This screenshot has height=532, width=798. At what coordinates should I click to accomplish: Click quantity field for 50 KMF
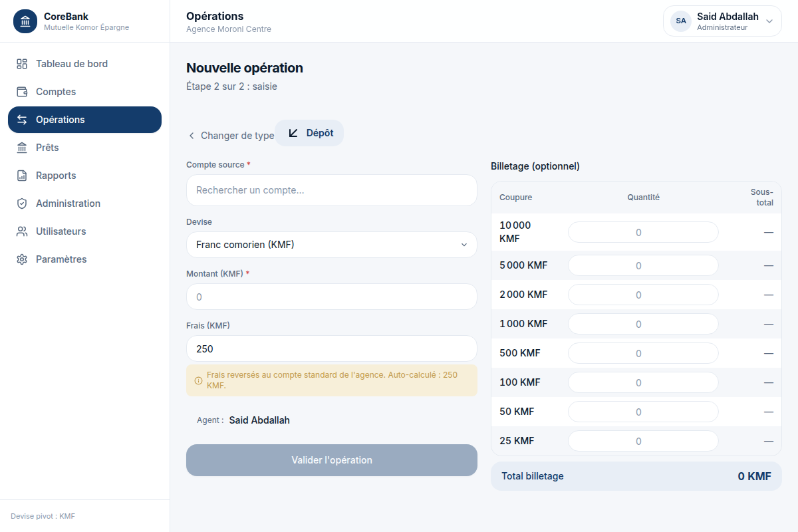click(643, 412)
